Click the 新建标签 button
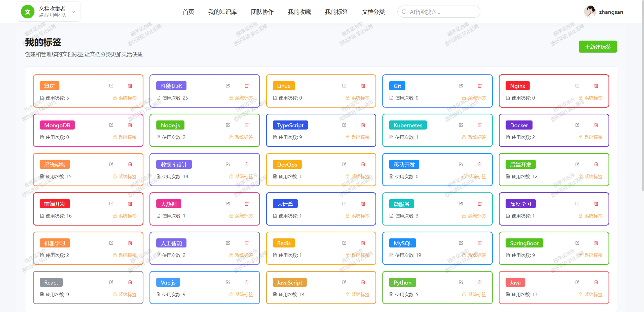The height and width of the screenshot is (312, 644). [x=598, y=47]
